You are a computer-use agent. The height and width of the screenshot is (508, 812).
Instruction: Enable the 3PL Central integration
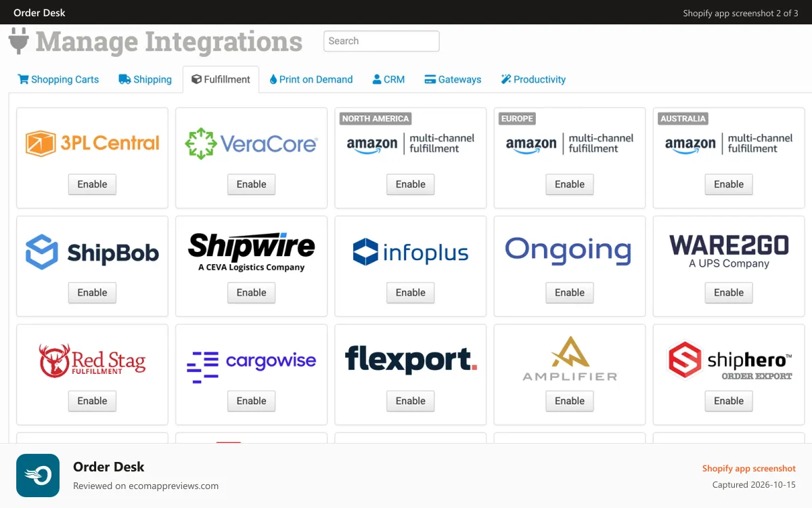[92, 184]
